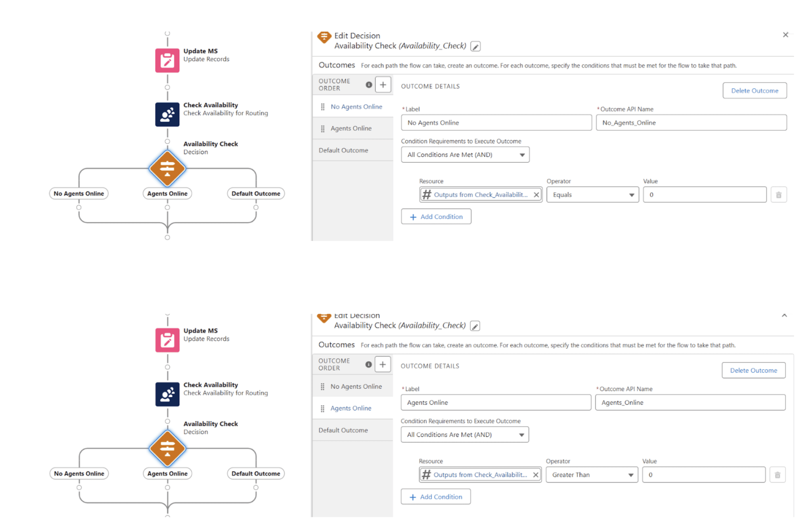
Task: Select the Check Availability action icon
Action: [167, 115]
